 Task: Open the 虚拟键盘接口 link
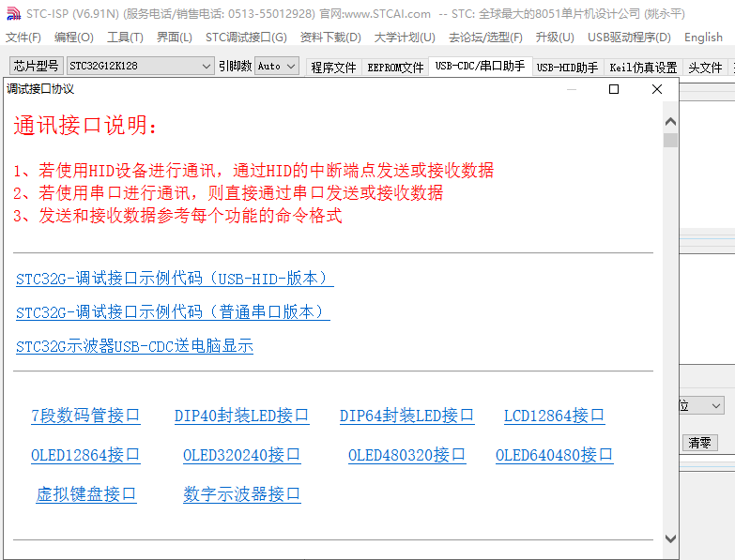click(86, 494)
